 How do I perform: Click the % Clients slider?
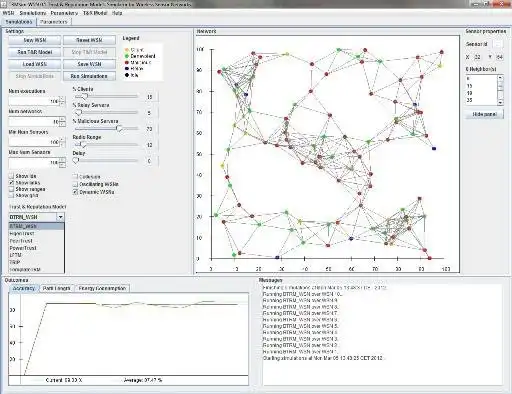(x=106, y=97)
